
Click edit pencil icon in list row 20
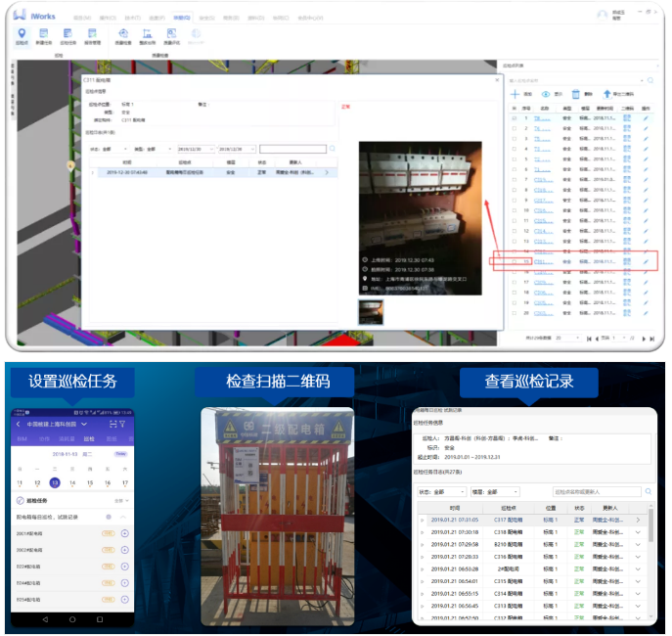(646, 313)
